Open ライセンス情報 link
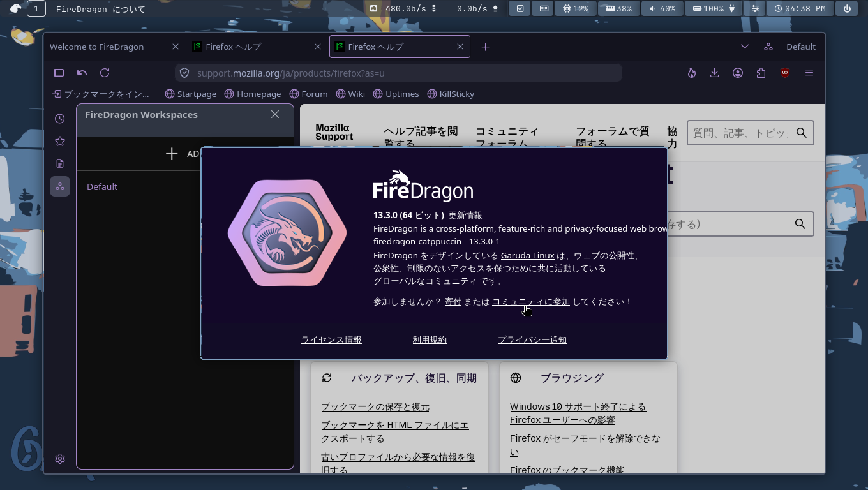This screenshot has height=490, width=868. pos(331,340)
